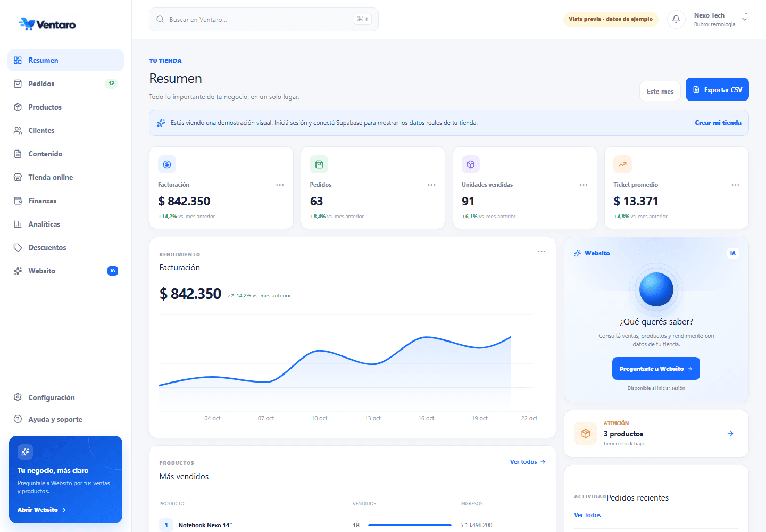The image size is (766, 532).
Task: Open Ticket promedio card options menu
Action: click(x=735, y=185)
